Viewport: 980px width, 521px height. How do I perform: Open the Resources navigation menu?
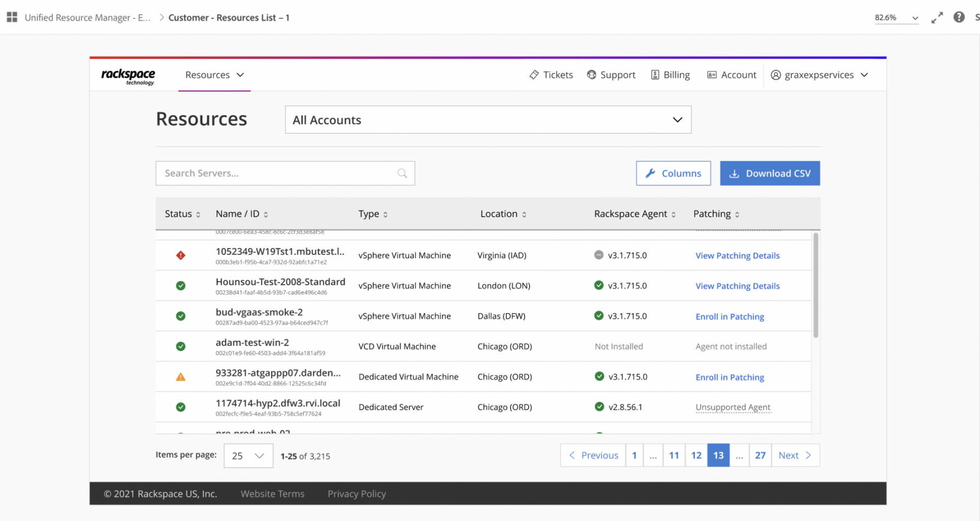coord(214,75)
